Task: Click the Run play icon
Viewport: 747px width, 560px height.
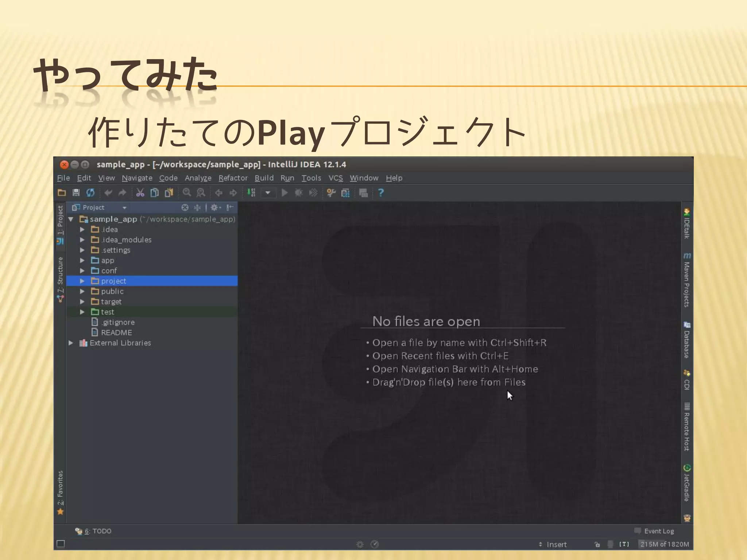Action: [x=285, y=192]
